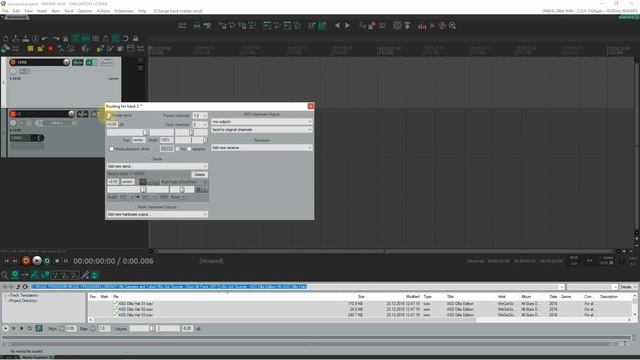This screenshot has width=640, height=360.
Task: Click the redo icon in main toolbar
Action: point(56,38)
